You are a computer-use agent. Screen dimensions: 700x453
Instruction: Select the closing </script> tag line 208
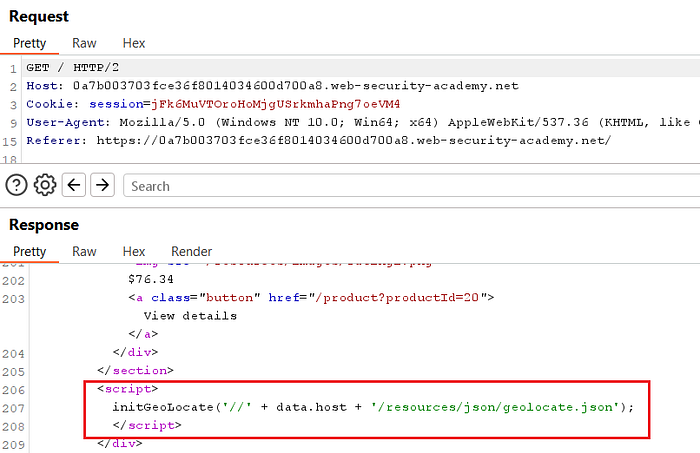pos(147,425)
